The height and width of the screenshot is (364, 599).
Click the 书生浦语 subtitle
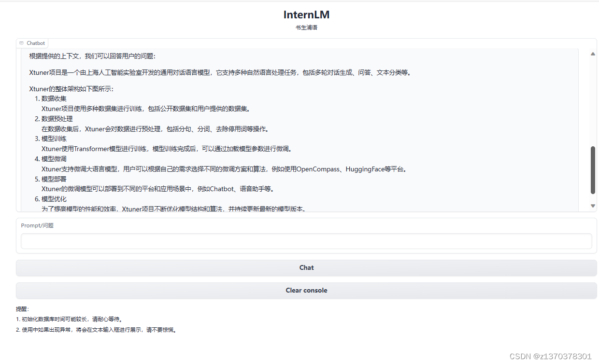tap(306, 28)
